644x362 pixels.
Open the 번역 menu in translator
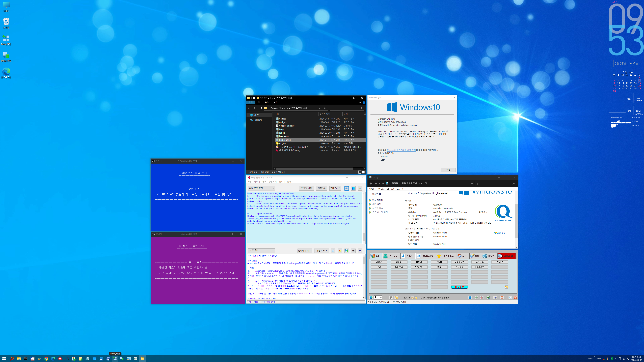264,182
